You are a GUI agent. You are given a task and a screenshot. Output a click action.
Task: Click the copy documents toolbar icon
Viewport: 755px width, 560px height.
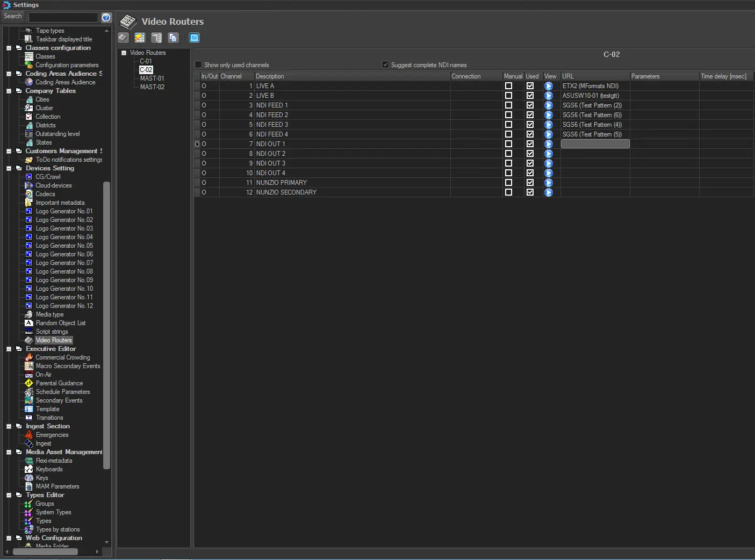click(173, 38)
